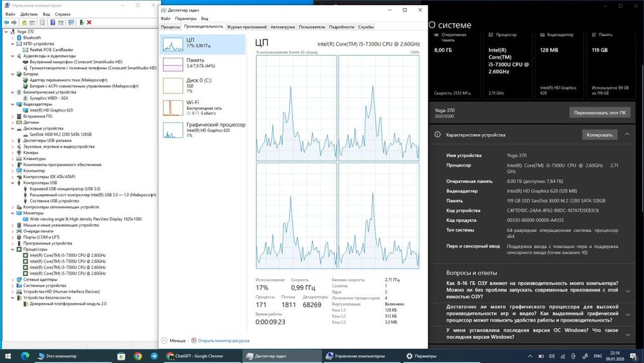Open Google Chrome pinned taskbar icon
Viewport: 644px width, 363px height.
coord(138,356)
